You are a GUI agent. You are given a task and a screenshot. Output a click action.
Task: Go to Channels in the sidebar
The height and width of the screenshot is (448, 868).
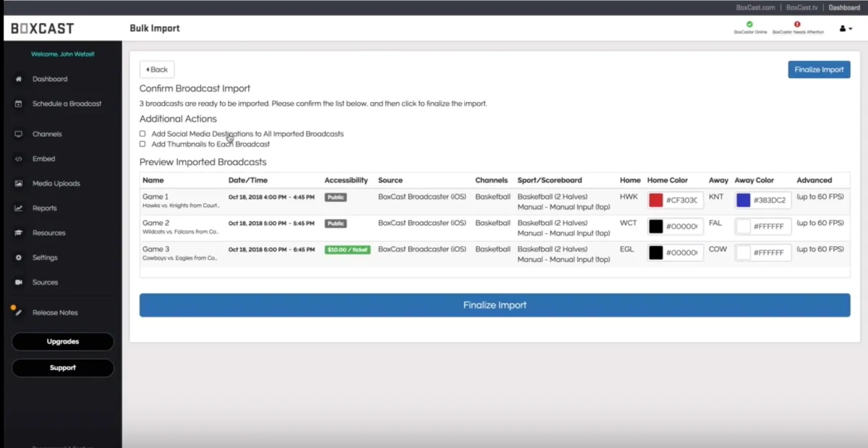coord(47,134)
